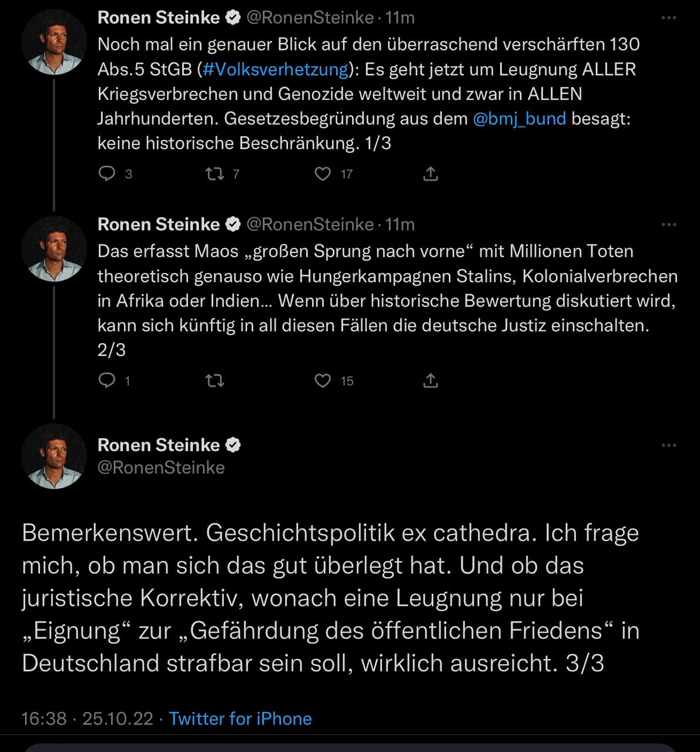Image resolution: width=700 pixels, height=752 pixels.
Task: Like the first tweet with 17 likes
Action: coord(323,174)
